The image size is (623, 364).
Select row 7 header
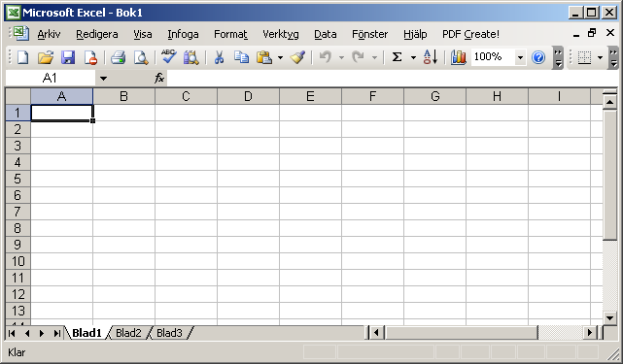(x=17, y=212)
